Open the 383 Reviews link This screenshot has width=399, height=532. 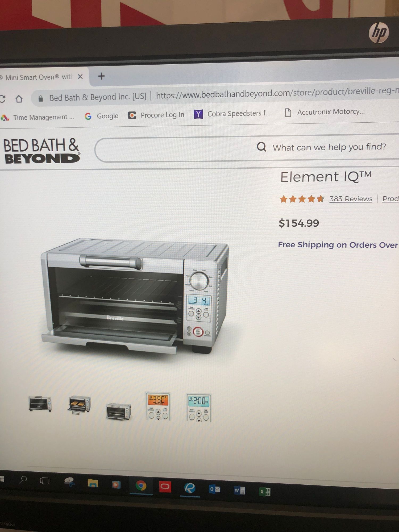(x=351, y=199)
